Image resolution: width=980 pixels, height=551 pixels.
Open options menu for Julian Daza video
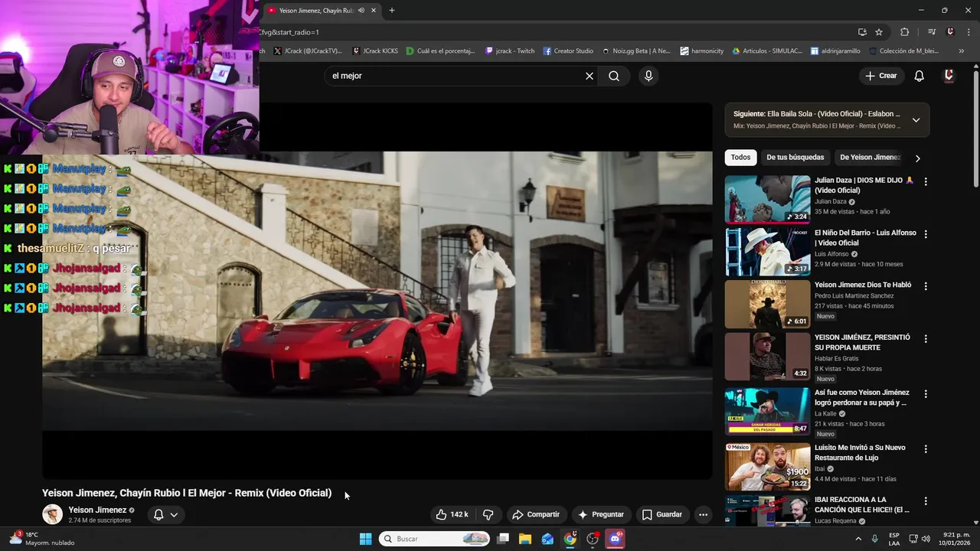926,181
